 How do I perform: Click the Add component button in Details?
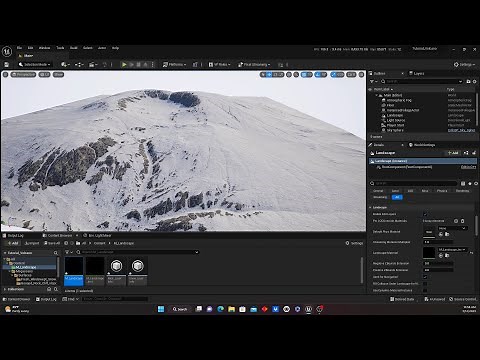(453, 153)
